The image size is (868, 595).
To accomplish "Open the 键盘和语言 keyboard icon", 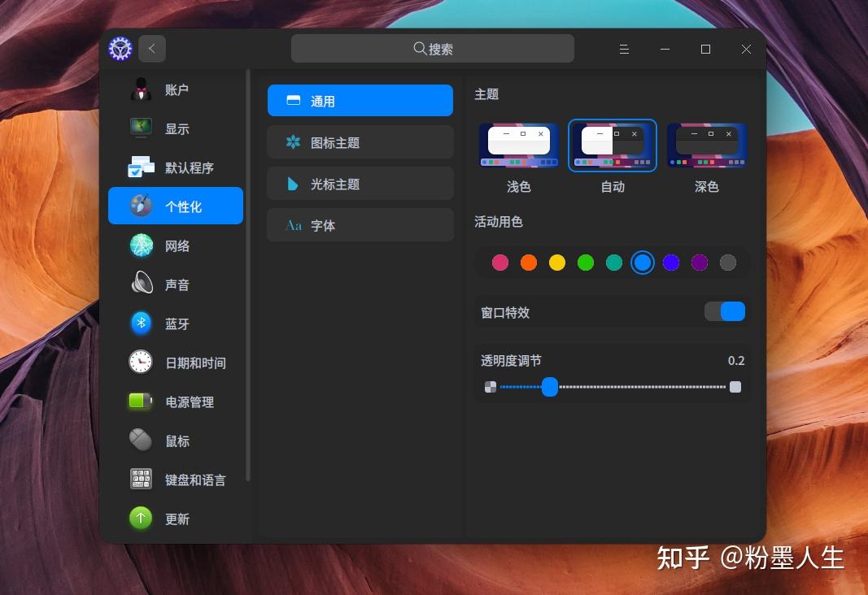I will (141, 479).
